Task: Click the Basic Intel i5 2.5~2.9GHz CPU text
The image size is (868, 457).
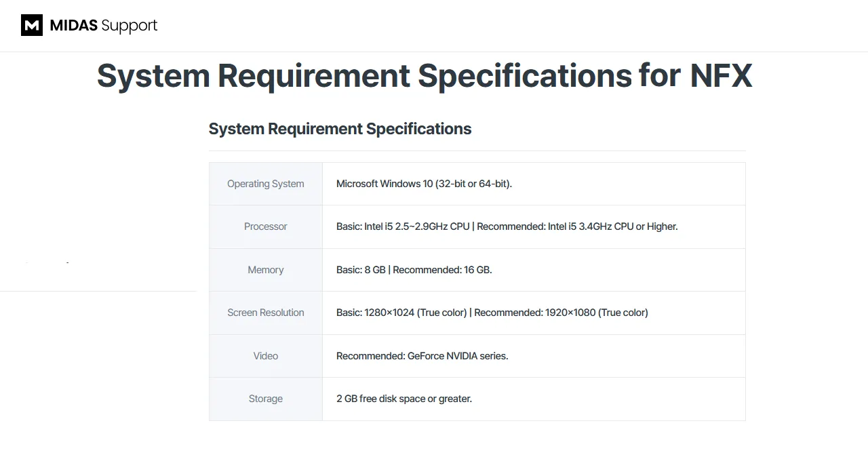Action: click(403, 226)
